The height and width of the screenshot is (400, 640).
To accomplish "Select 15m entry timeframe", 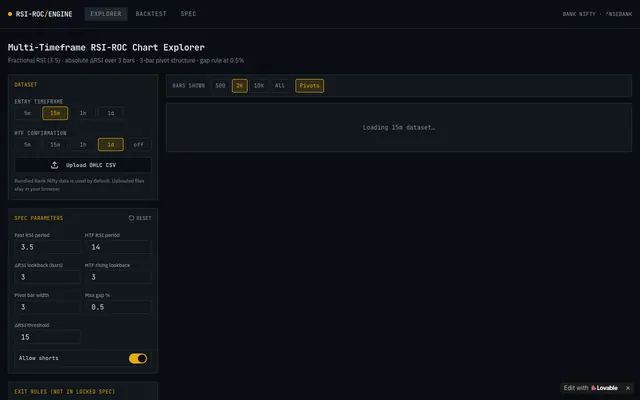I will tap(55, 113).
